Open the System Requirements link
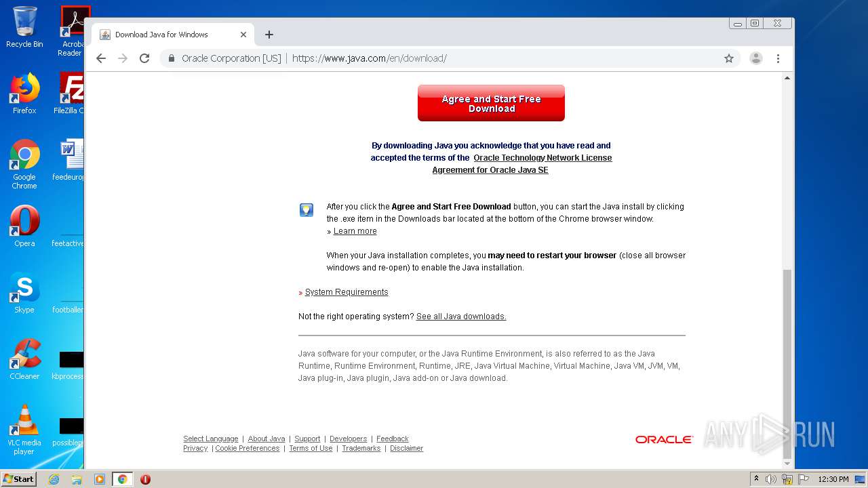The image size is (868, 488). [x=347, y=292]
